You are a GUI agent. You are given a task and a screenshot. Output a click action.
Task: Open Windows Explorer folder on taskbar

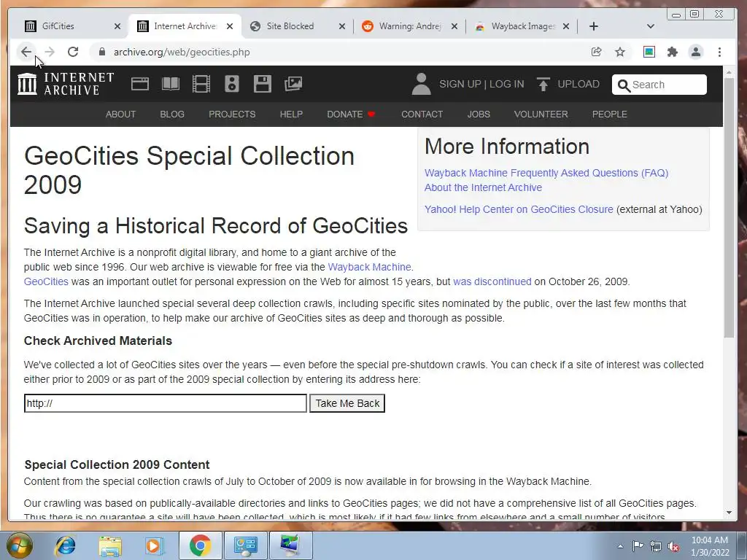pyautogui.click(x=110, y=545)
